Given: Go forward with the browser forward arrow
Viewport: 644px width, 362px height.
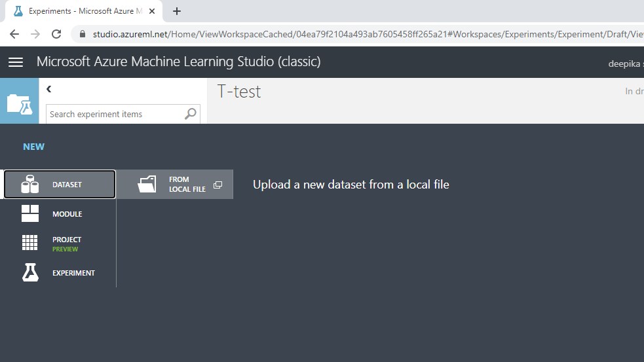Looking at the screenshot, I should tap(35, 34).
